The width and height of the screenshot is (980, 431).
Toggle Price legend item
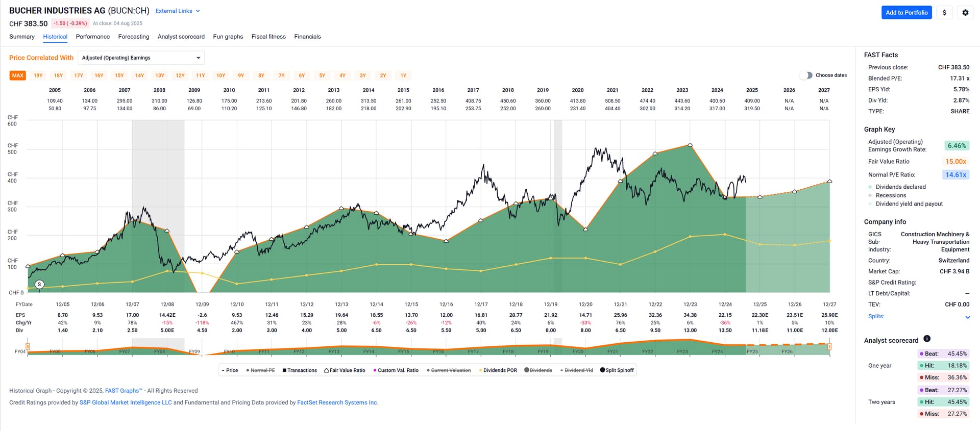(x=230, y=370)
